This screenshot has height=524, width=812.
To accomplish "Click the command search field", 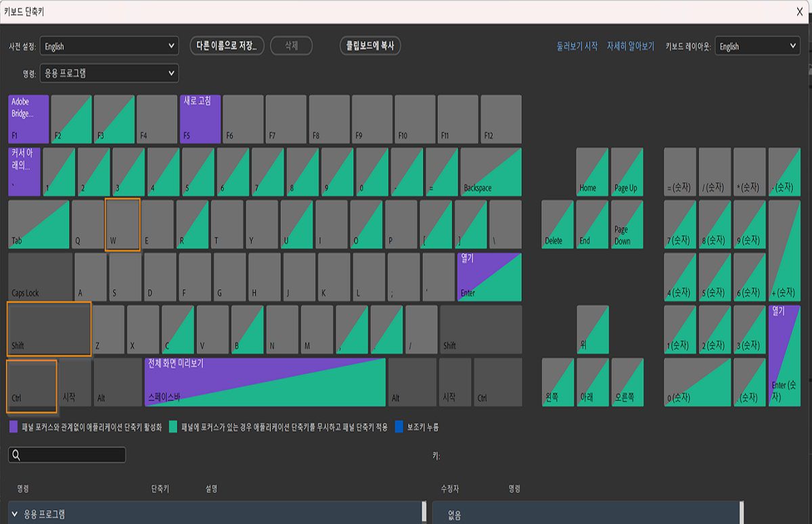I will coord(67,455).
